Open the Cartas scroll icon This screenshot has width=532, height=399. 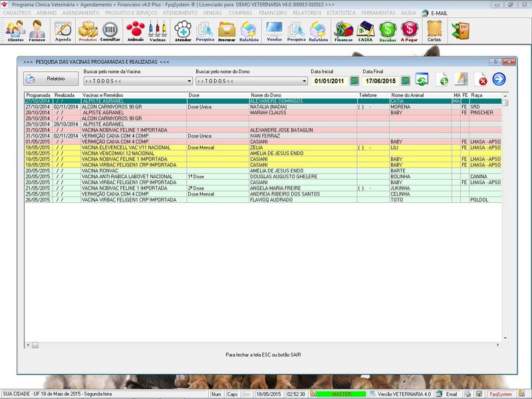click(434, 31)
